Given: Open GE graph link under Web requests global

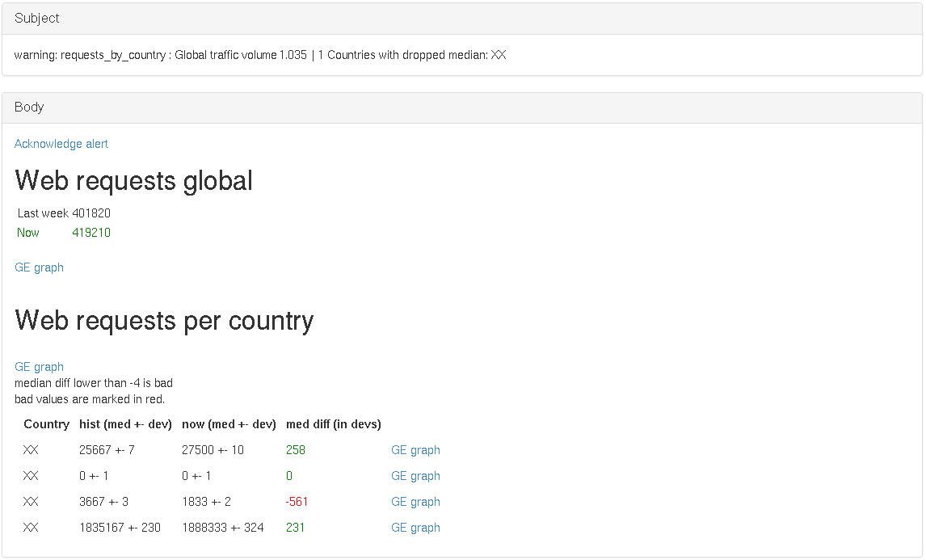Looking at the screenshot, I should point(39,267).
